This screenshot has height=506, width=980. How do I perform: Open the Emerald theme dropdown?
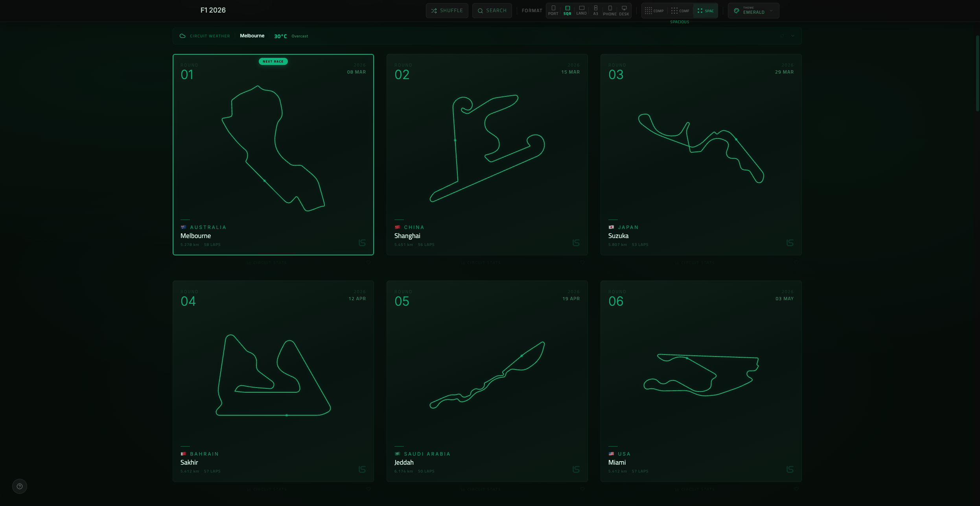coord(753,11)
